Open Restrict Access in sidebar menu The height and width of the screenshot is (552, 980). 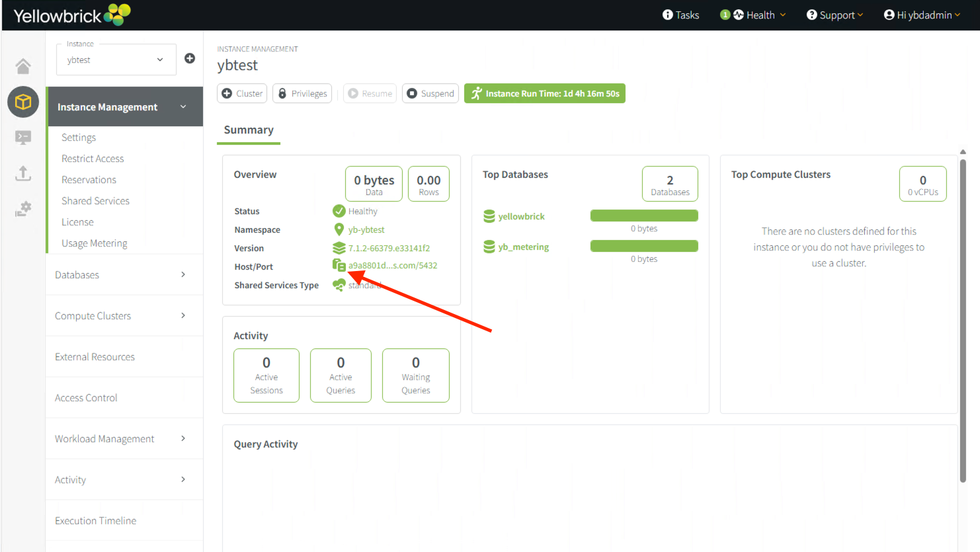[x=93, y=159]
